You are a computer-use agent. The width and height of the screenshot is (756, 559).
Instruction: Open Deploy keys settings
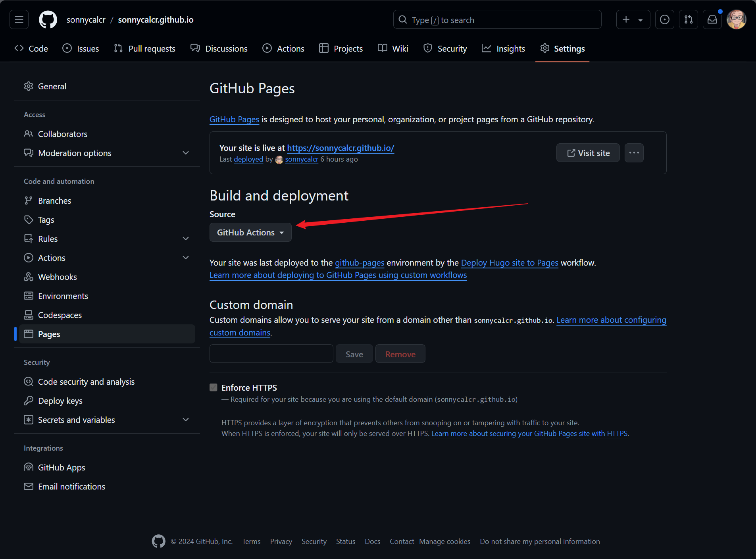(107, 401)
